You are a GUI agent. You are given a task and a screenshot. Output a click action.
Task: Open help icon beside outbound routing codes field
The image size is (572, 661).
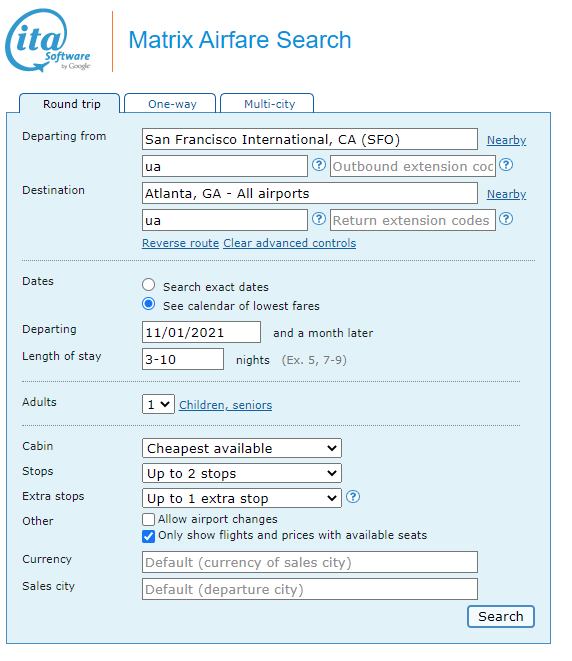[319, 165]
